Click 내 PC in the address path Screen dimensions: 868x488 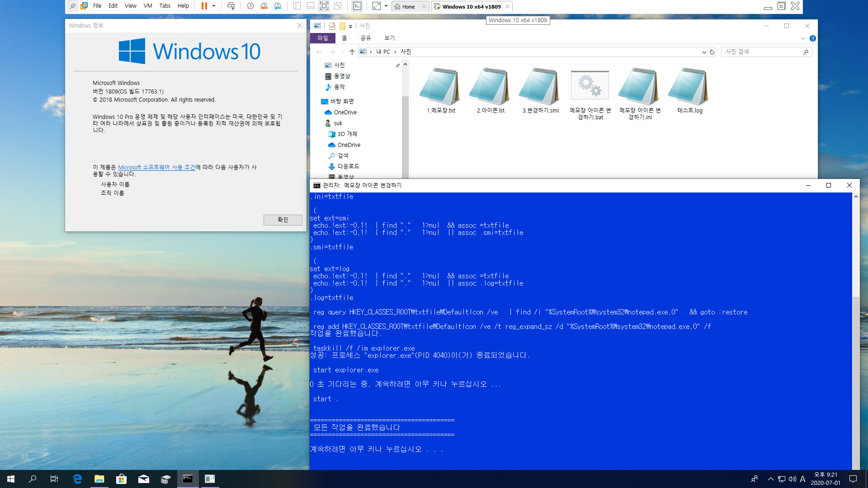pyautogui.click(x=383, y=52)
